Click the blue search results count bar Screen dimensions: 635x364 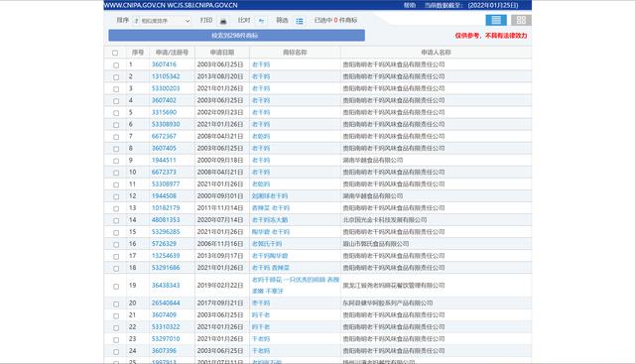click(236, 36)
